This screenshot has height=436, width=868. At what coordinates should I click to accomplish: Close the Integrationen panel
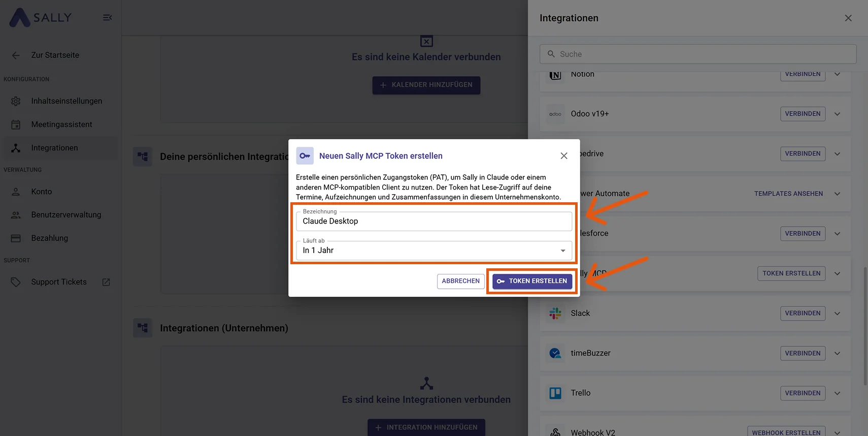tap(848, 18)
